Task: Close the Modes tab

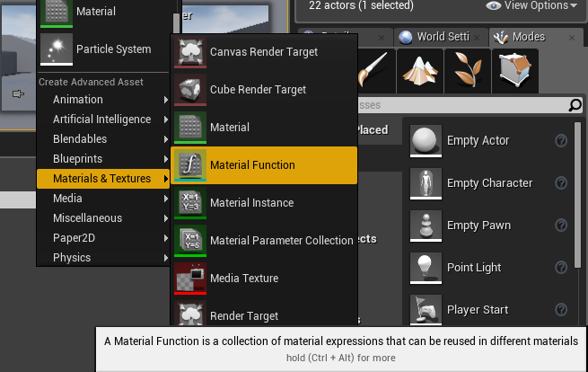Action: 572,38
